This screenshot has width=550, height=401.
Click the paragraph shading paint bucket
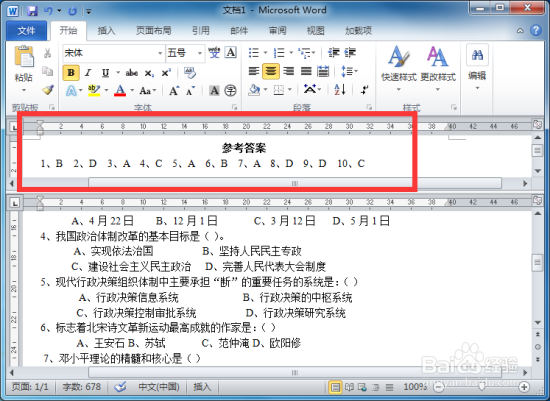254,89
